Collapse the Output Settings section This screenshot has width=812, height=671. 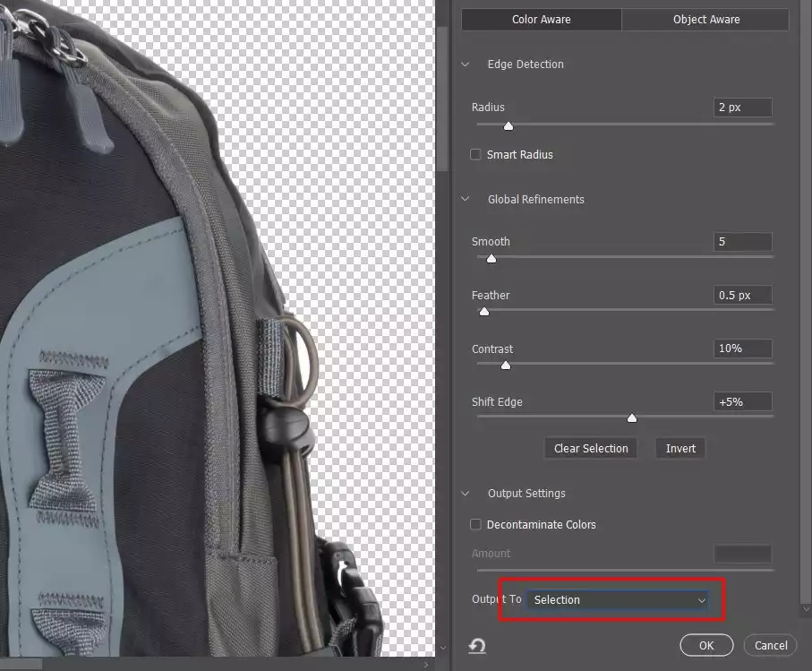point(465,493)
